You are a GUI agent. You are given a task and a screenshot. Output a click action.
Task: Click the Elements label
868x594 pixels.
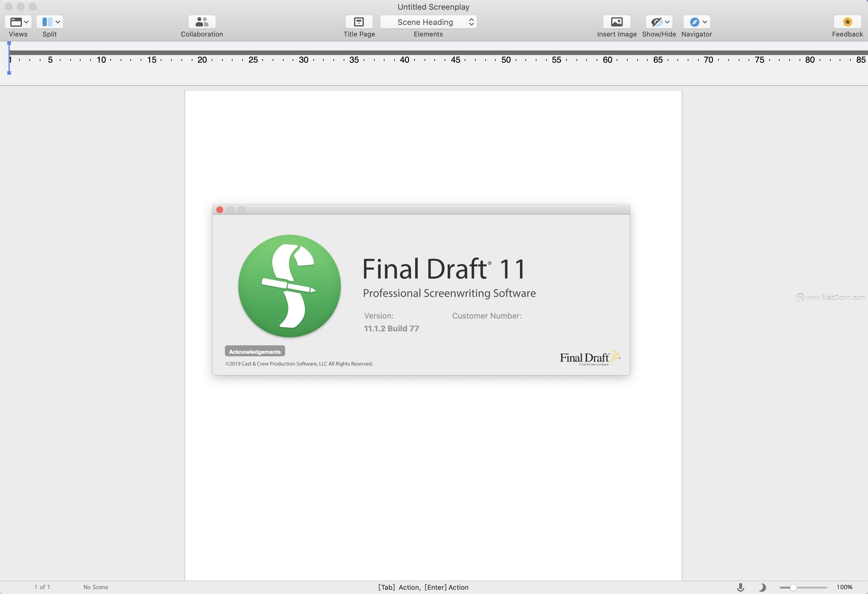click(428, 34)
